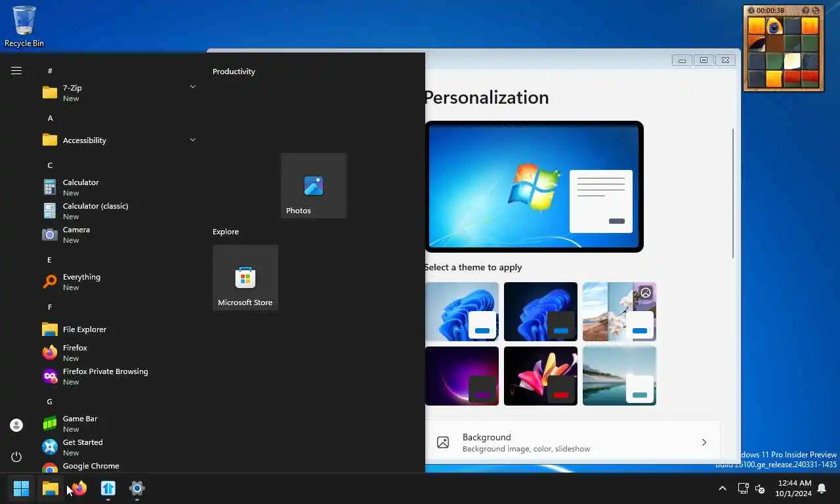The image size is (840, 504).
Task: Click the eye tile in puzzle gadget
Action: pos(774,26)
